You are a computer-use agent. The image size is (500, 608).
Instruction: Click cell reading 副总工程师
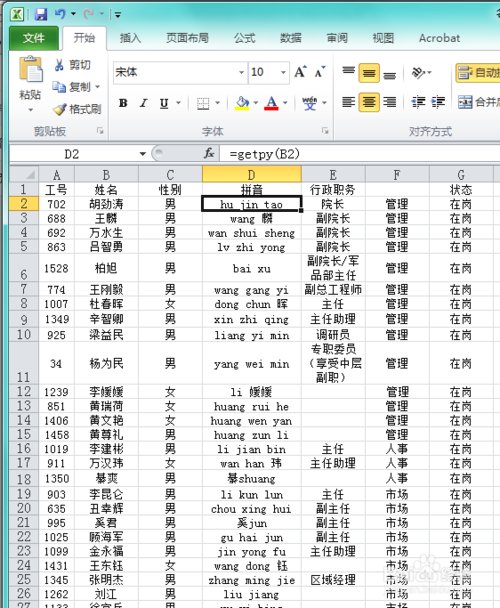[x=333, y=290]
